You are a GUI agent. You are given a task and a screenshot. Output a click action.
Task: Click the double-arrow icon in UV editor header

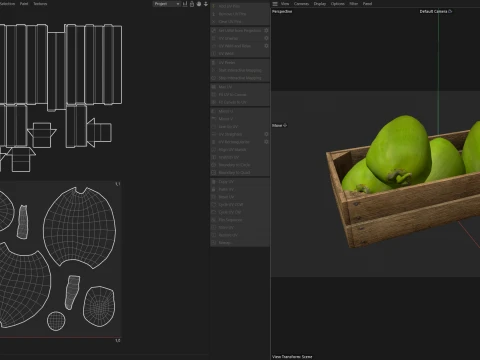206,4
